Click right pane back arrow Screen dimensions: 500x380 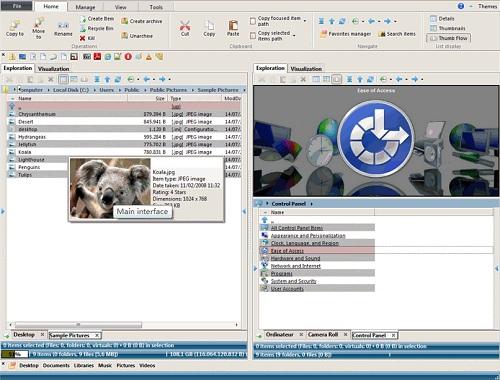[399, 79]
